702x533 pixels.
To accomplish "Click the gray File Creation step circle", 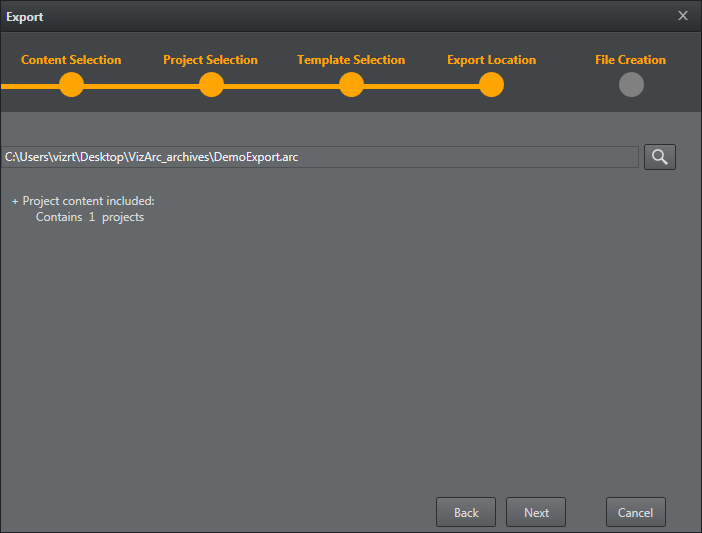I will 631,85.
